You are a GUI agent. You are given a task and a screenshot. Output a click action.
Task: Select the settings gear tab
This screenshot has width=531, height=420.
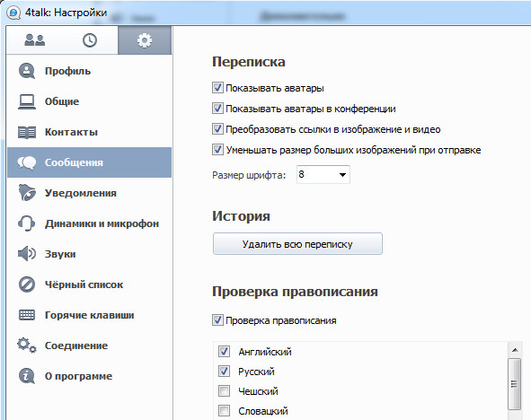(x=145, y=40)
